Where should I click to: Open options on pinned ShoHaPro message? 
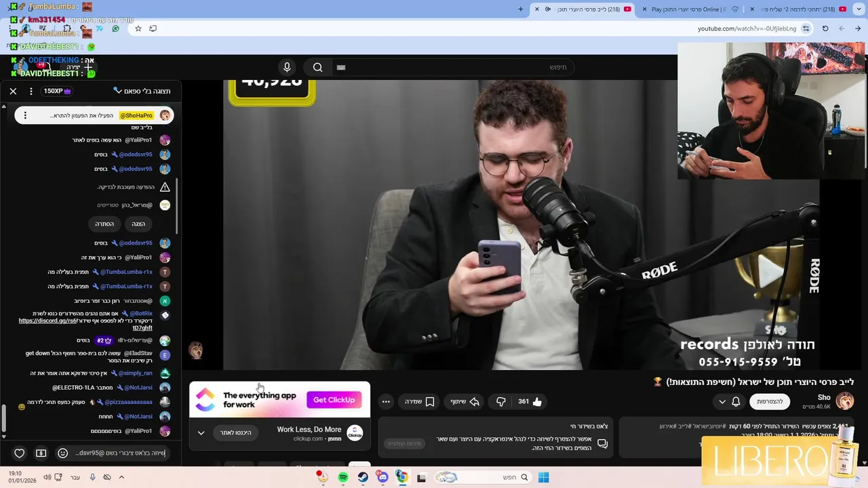[25, 115]
